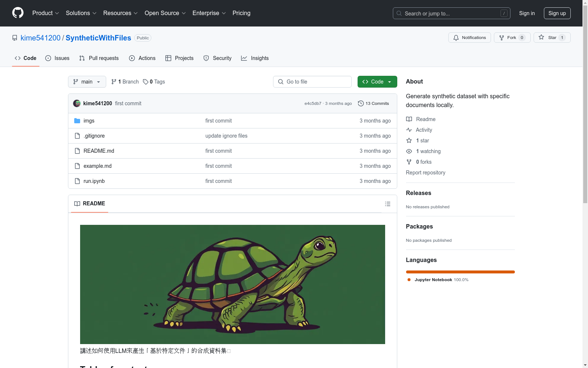588x368 pixels.
Task: Click the run.ipynb file icon
Action: click(x=77, y=181)
